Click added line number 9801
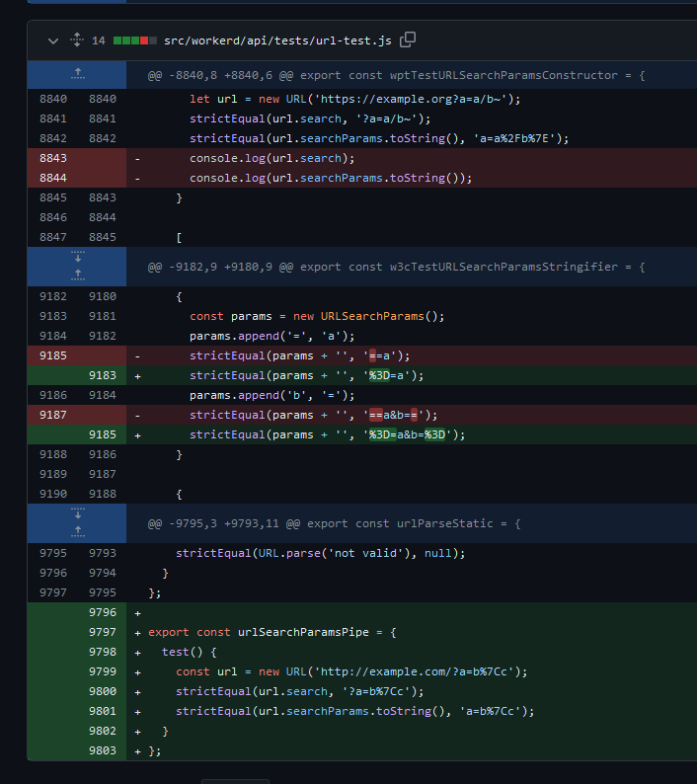This screenshot has width=697, height=784. click(102, 711)
